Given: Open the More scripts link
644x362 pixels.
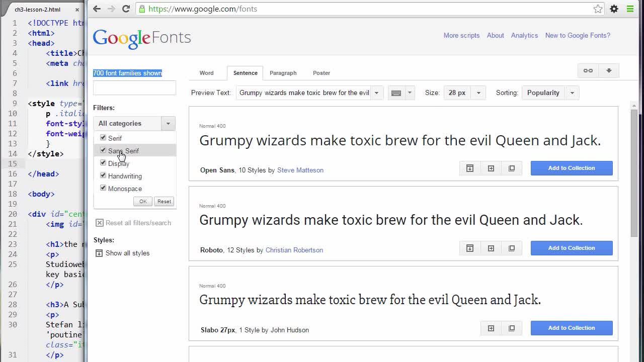Looking at the screenshot, I should pos(461,36).
